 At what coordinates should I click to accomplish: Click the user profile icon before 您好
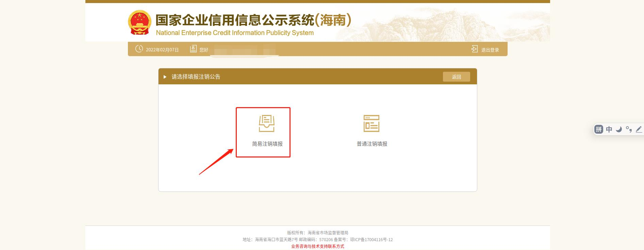193,49
